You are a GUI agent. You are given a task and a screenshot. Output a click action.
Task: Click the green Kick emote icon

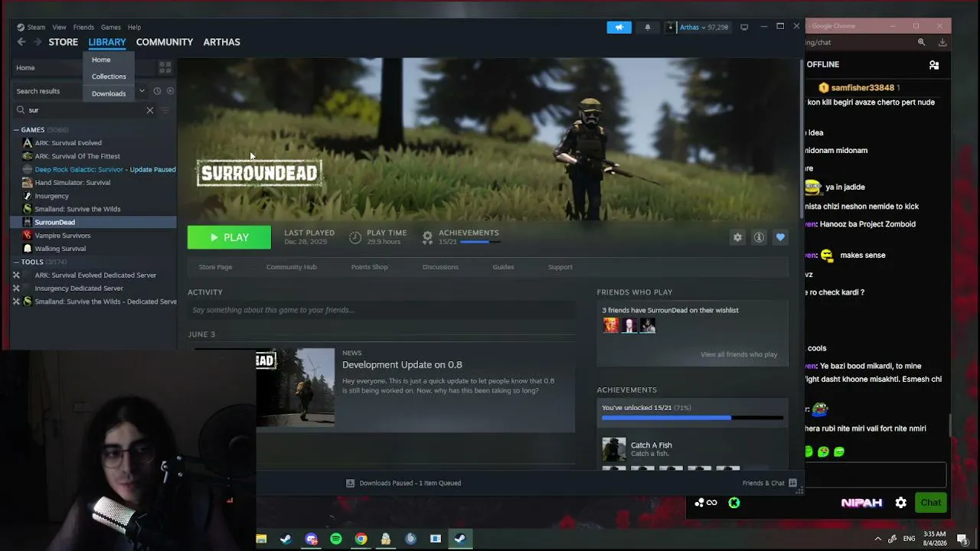pyautogui.click(x=734, y=503)
